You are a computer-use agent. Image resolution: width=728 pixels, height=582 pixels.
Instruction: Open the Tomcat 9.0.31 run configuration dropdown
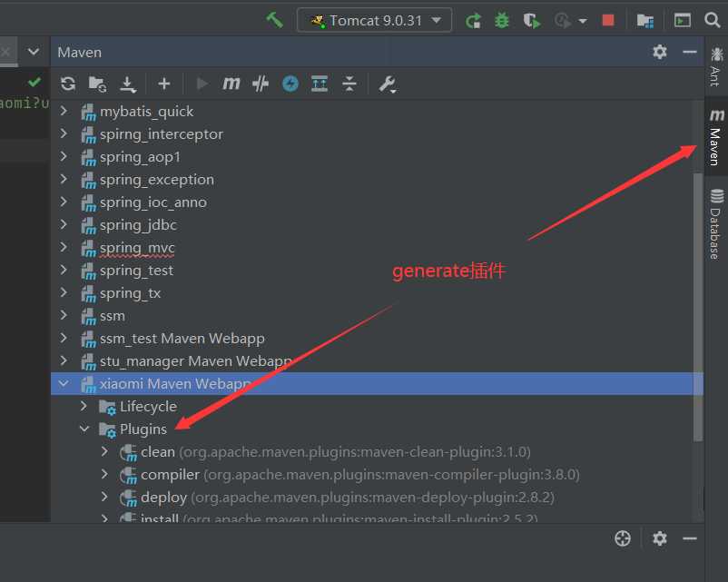click(374, 21)
